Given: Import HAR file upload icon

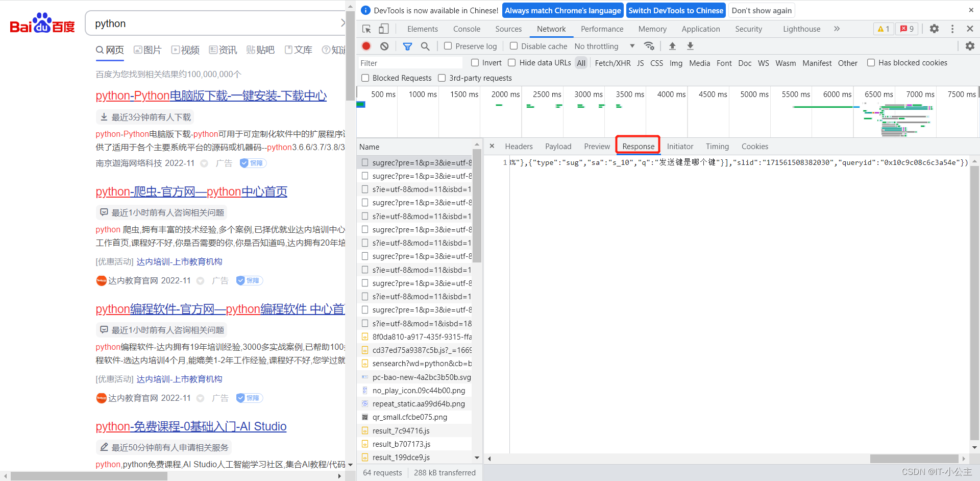Looking at the screenshot, I should point(672,46).
